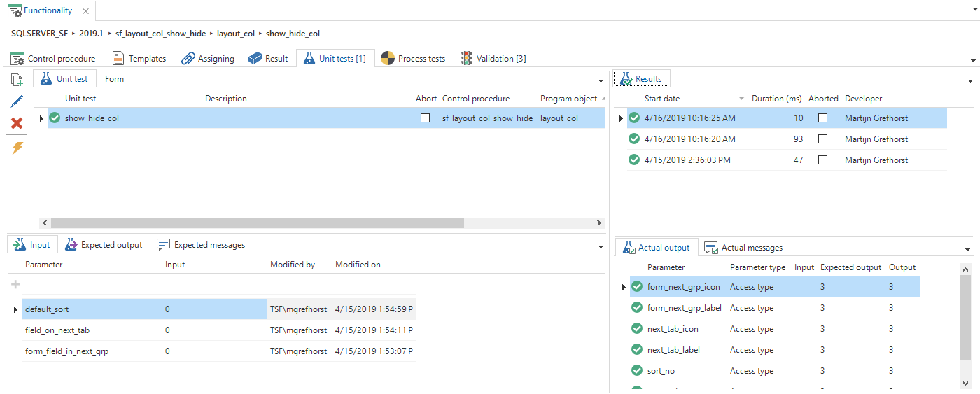
Task: Open the Validation [3] tab
Action: 493,59
